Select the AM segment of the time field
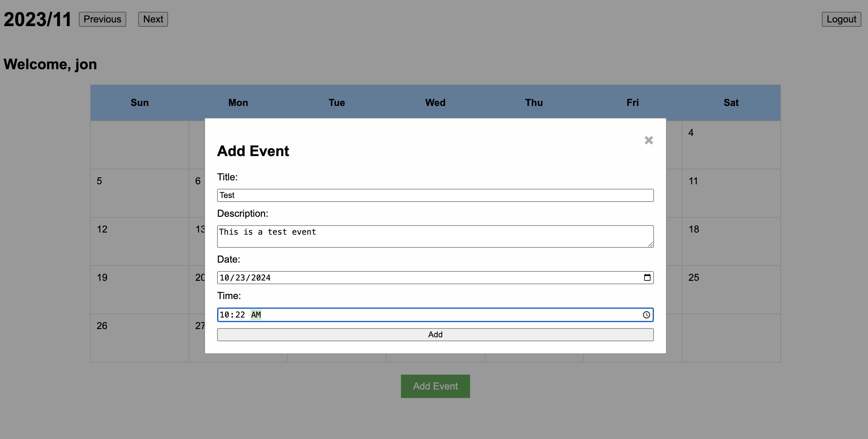Image resolution: width=868 pixels, height=439 pixels. click(x=256, y=315)
